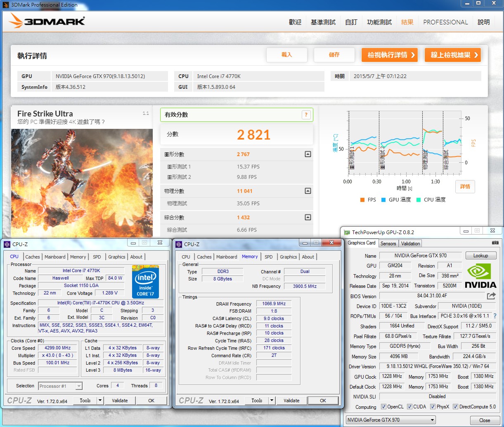Click OK in the first CPU-Z window

coord(151,401)
